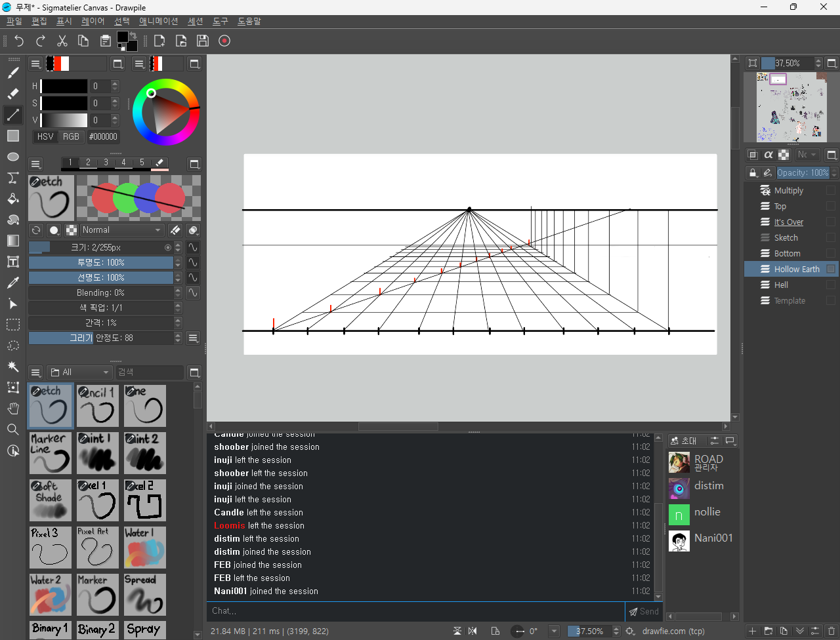Image resolution: width=840 pixels, height=640 pixels.
Task: Click the Duplicate layer icon
Action: click(x=784, y=631)
